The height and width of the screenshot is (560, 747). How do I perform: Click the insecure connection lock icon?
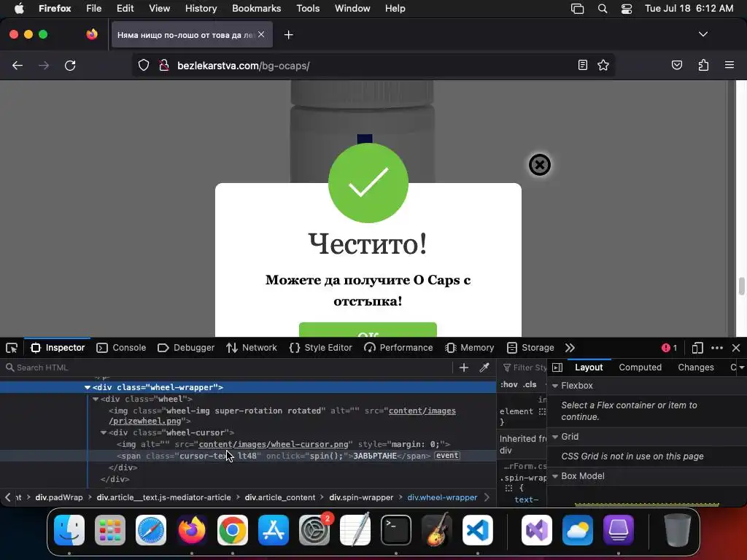click(164, 66)
